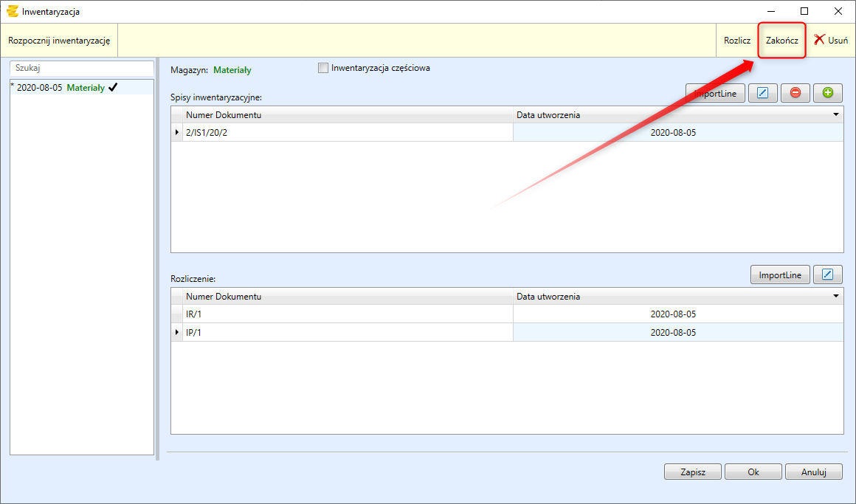This screenshot has width=856, height=504.
Task: Click the Inwentaryzacja app icon in title bar
Action: [x=12, y=11]
